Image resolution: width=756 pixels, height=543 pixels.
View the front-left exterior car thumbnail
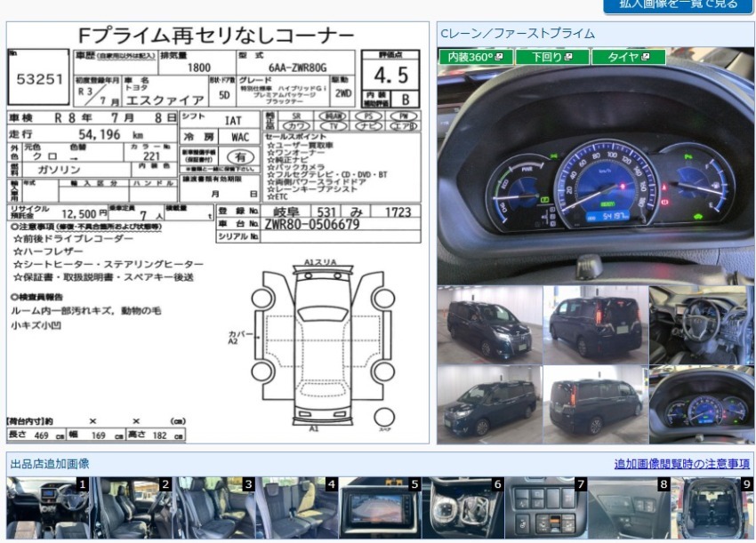tap(490, 325)
